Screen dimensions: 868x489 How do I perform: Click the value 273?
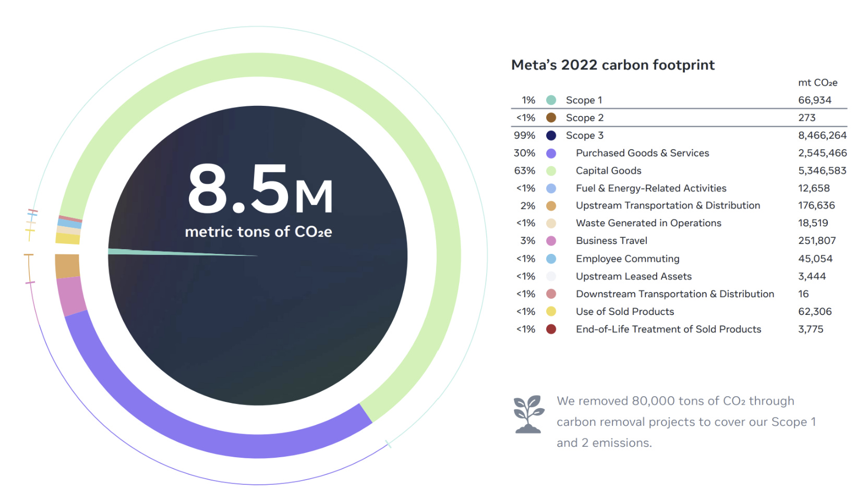807,118
